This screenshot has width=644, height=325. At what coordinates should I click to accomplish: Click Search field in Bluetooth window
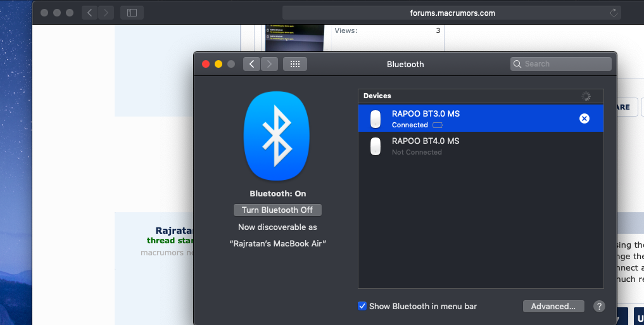[x=560, y=64]
